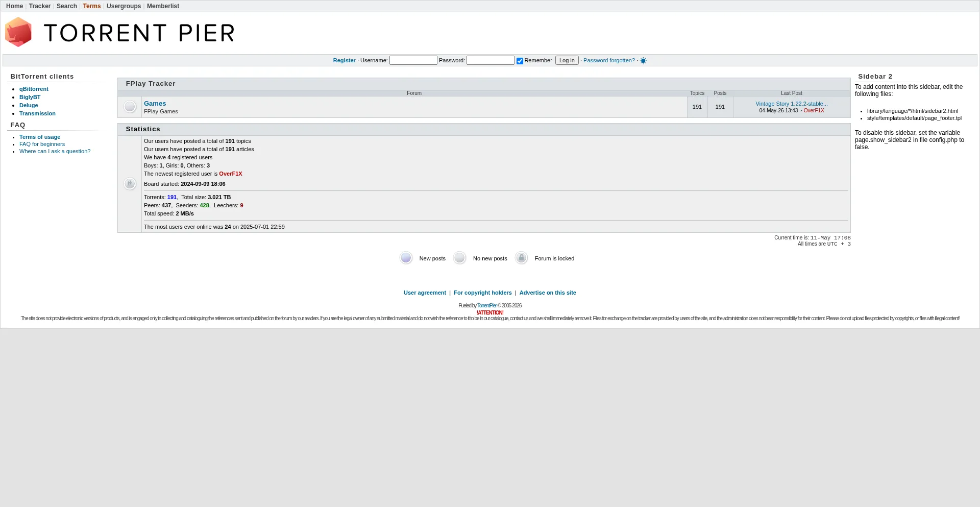
Task: Toggle the Remember checkbox
Action: 520,61
